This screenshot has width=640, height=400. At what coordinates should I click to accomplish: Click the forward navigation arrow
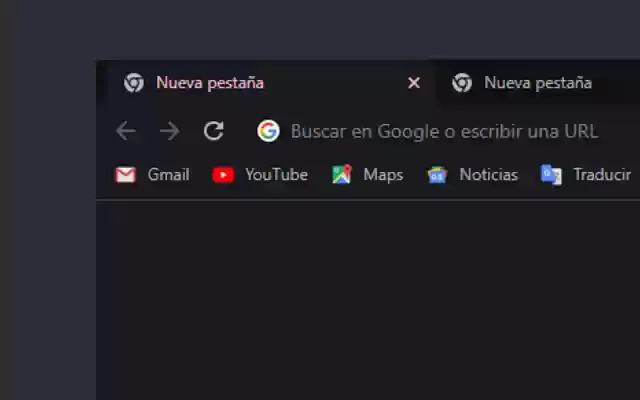click(170, 131)
